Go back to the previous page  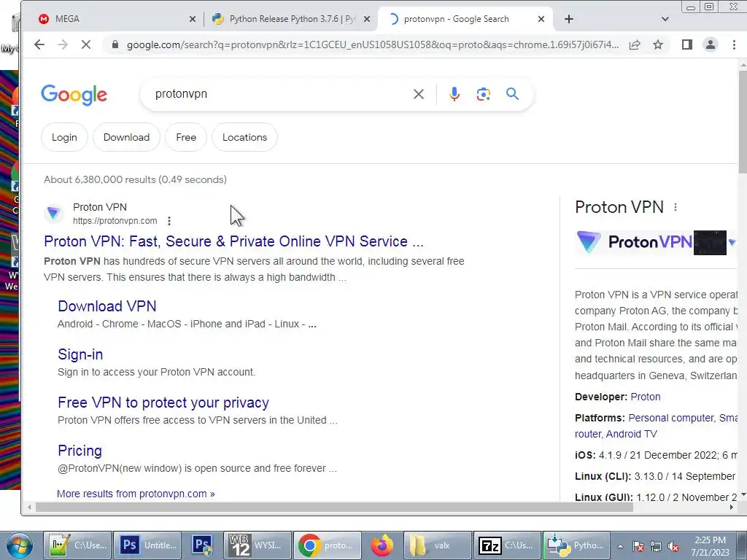tap(39, 44)
